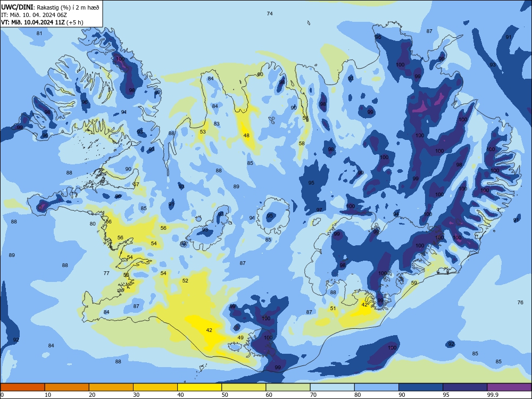Click the legend tick label '99.9'

click(x=492, y=395)
